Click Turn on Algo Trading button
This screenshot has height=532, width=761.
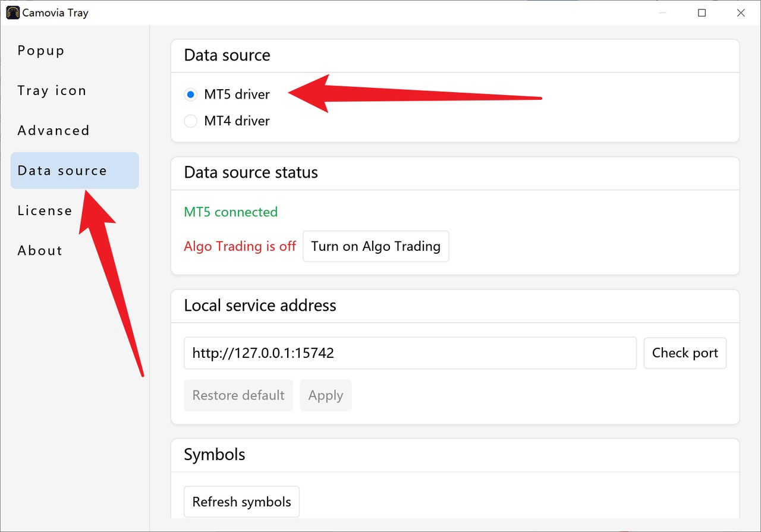(376, 246)
